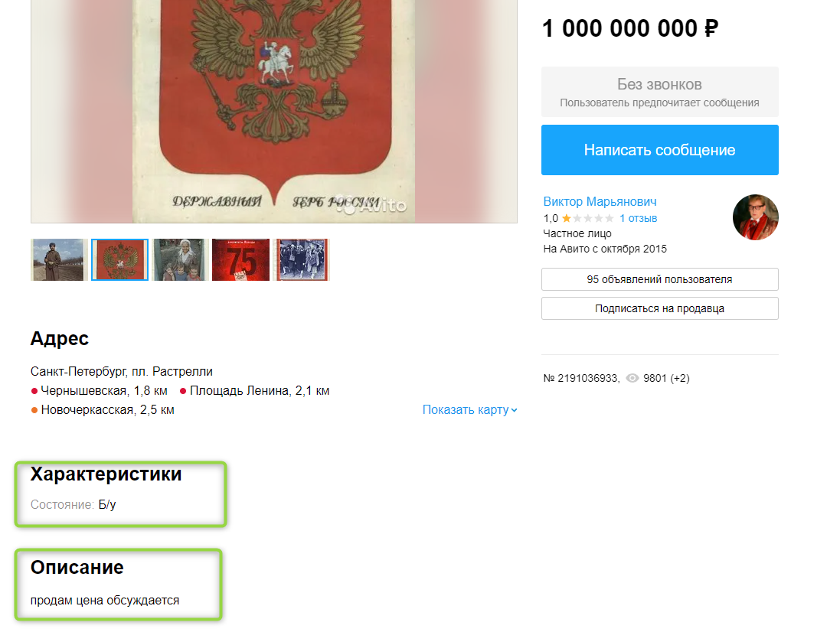The image size is (840, 632).
Task: Expand map via Показать карту chevron
Action: [x=515, y=410]
